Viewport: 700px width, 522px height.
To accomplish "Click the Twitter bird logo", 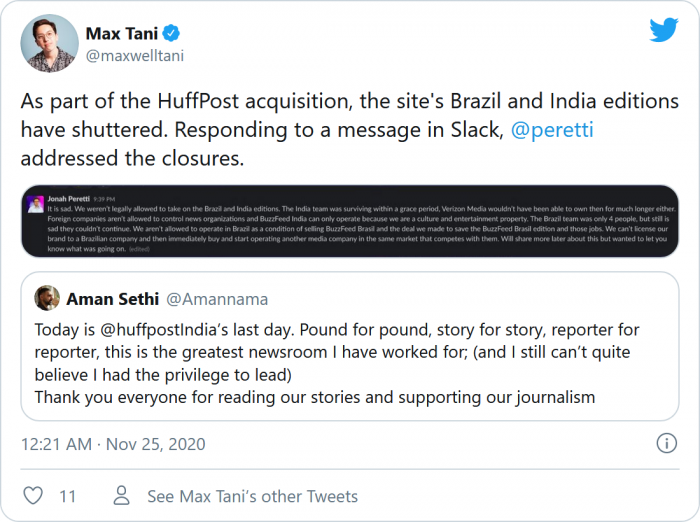I will [664, 31].
